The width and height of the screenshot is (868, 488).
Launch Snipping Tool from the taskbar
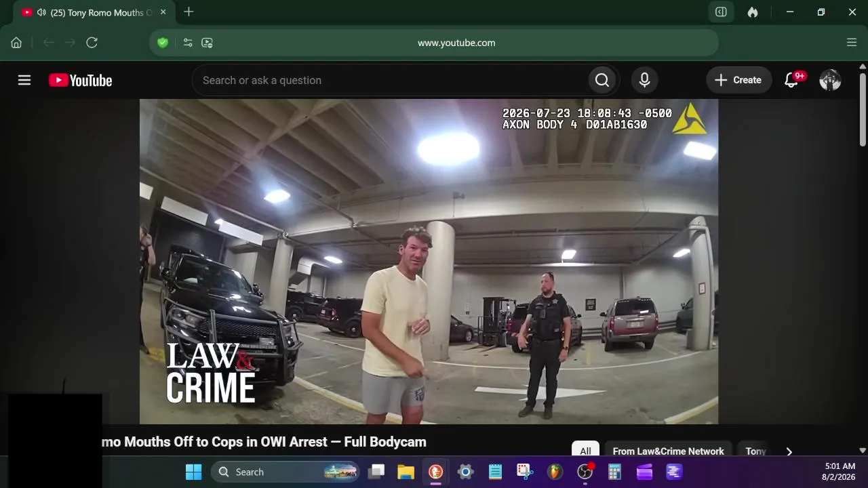(x=526, y=472)
